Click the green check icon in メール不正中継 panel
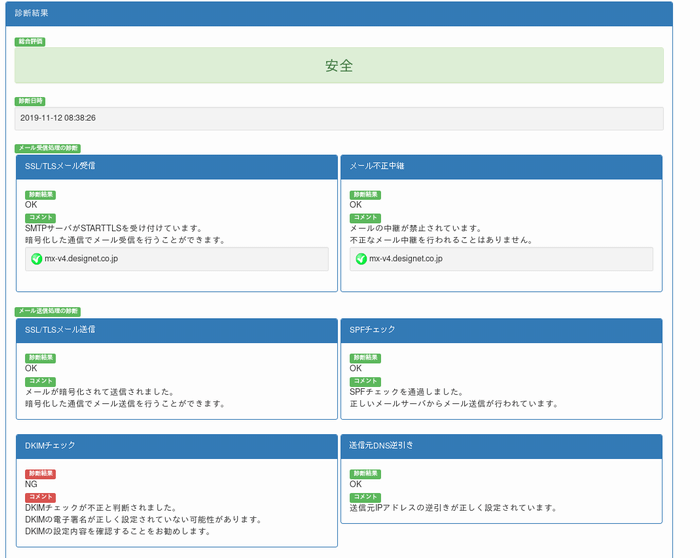 click(361, 259)
